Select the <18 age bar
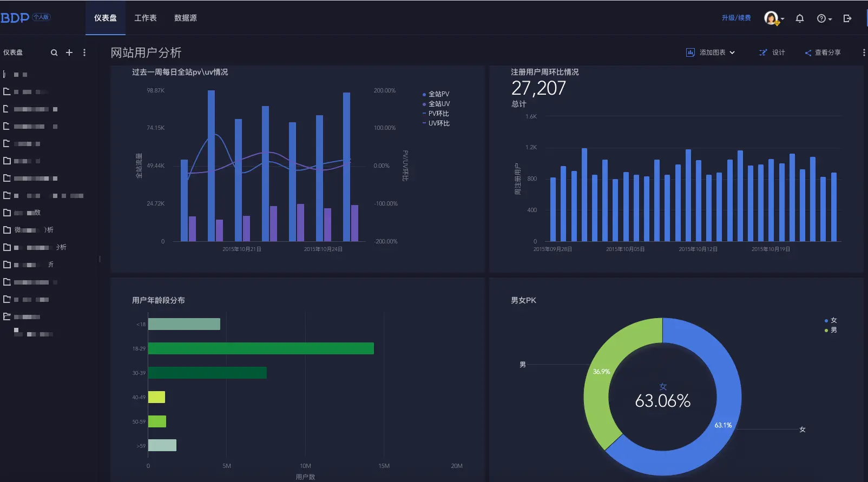The height and width of the screenshot is (482, 868). (x=184, y=324)
